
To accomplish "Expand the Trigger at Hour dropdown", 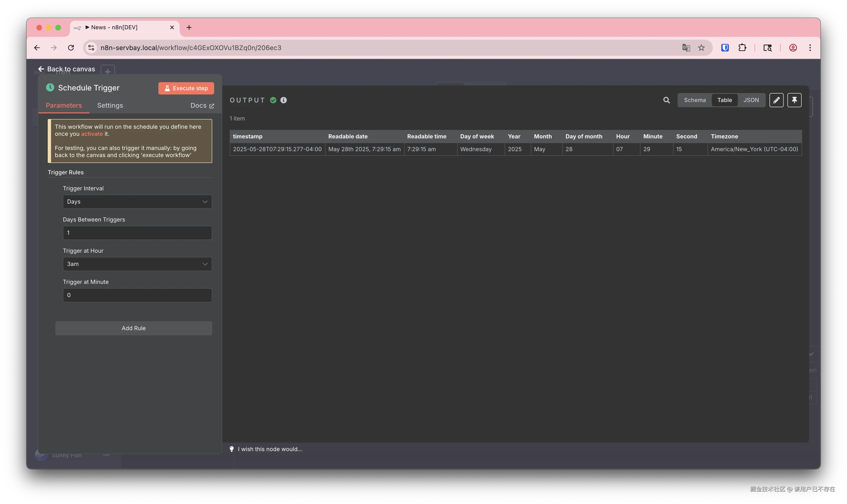I will (137, 264).
